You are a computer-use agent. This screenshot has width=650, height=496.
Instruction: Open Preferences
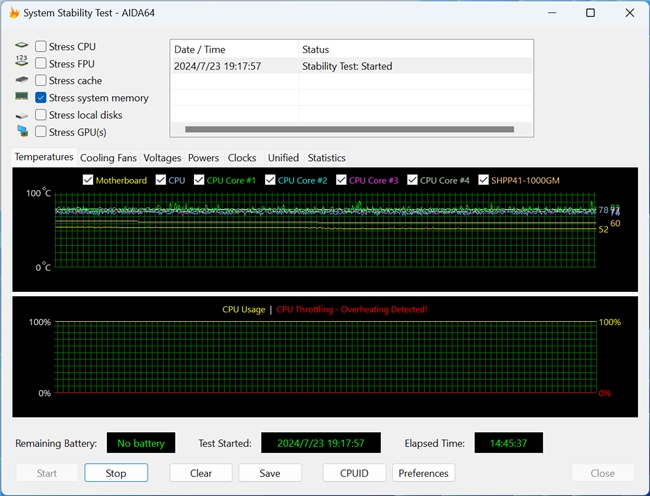coord(423,473)
